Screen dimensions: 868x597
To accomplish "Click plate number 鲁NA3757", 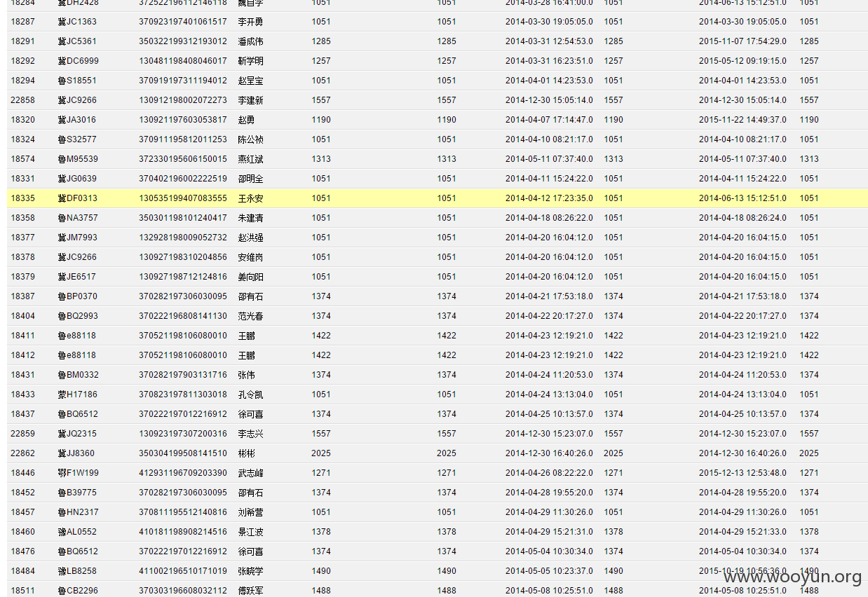I will (x=78, y=218).
